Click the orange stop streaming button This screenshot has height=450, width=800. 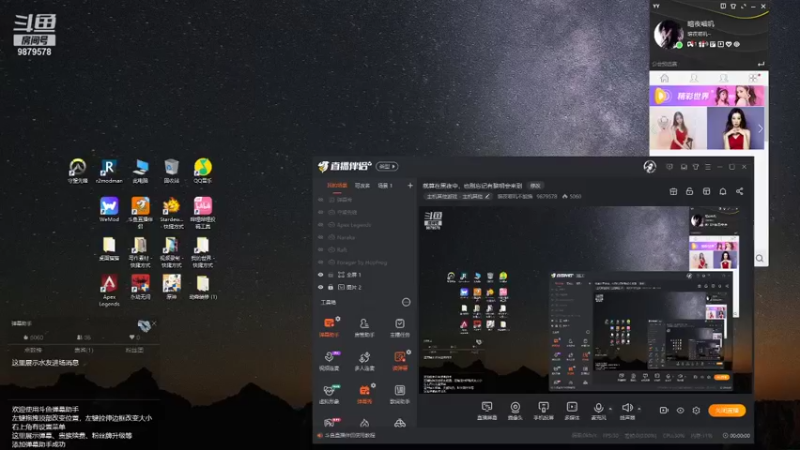[727, 410]
